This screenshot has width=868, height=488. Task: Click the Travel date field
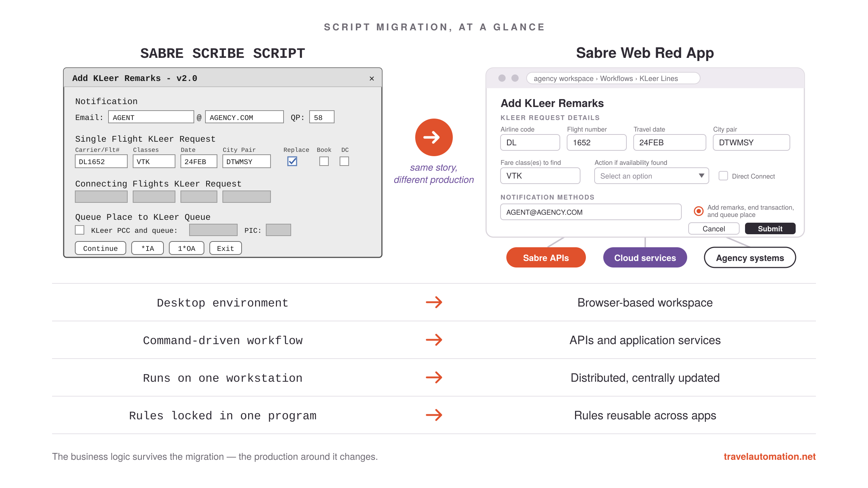(670, 142)
